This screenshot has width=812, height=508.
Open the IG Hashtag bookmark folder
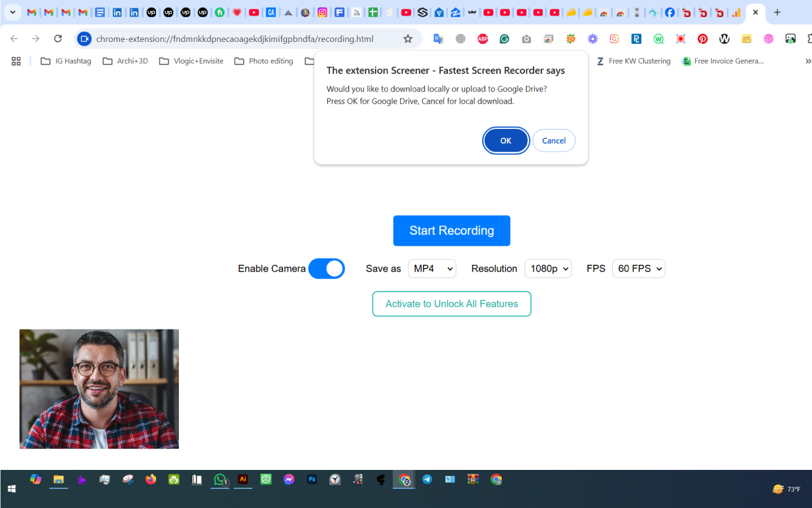coord(65,61)
